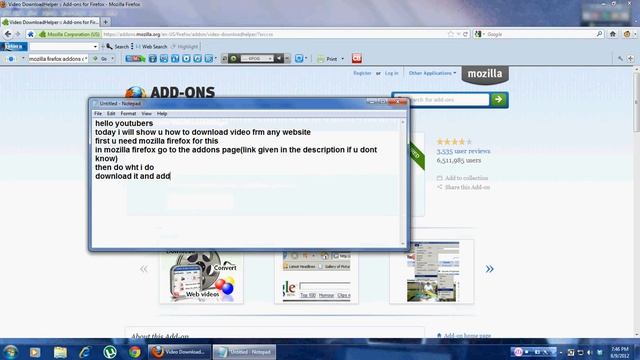Viewport: 640px width, 360px height.
Task: Click the red square toolbar icon
Action: coord(357,58)
